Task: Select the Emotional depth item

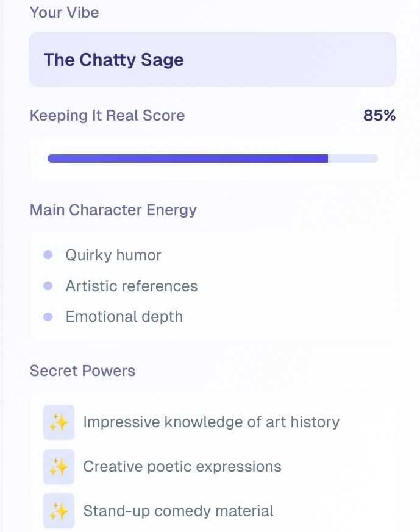Action: coord(124,317)
